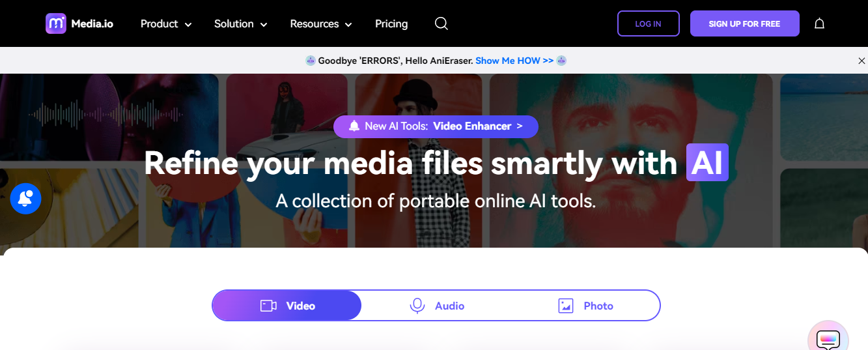The height and width of the screenshot is (350, 868).
Task: Click SIGN UP FOR FREE button
Action: tap(744, 23)
